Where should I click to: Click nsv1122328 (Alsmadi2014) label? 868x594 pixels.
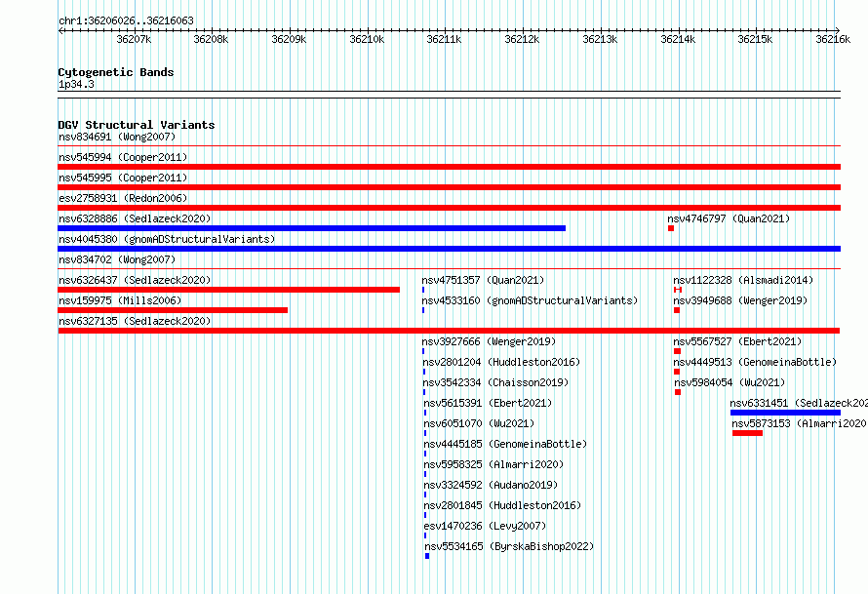tap(743, 280)
